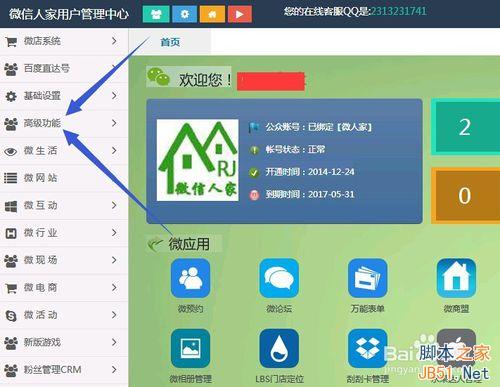Click the gear icon beside 基础设置
This screenshot has height=387, width=500.
coord(11,96)
